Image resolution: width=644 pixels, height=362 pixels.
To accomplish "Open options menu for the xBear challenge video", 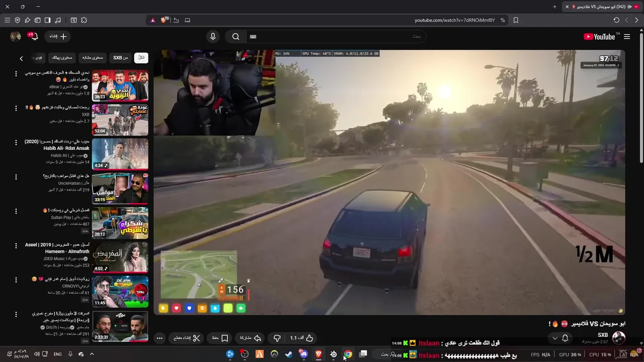I will [x=16, y=74].
